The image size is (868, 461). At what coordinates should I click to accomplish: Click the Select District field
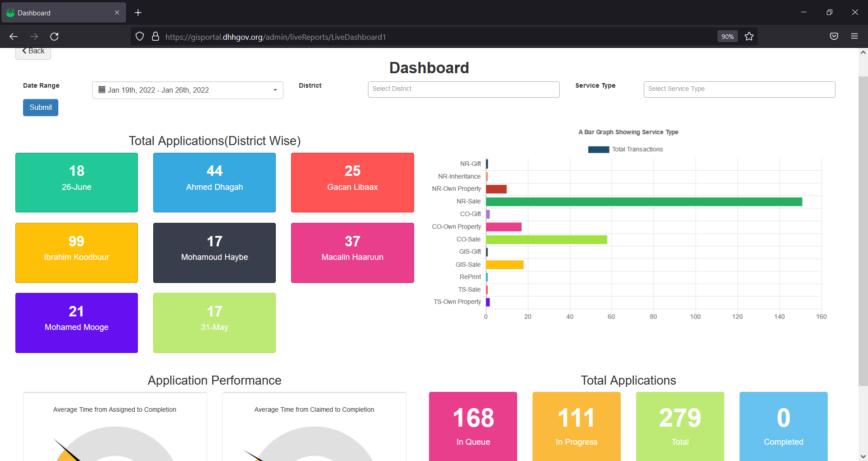pyautogui.click(x=463, y=89)
